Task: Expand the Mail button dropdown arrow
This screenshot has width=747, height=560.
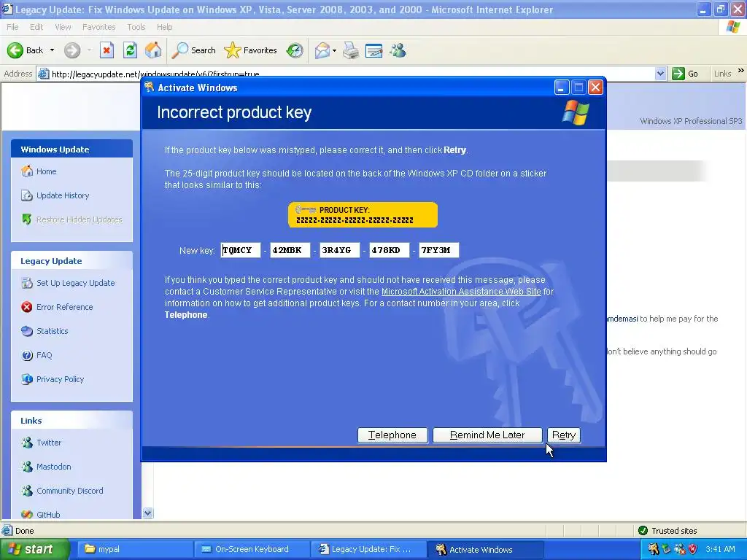Action: [334, 50]
